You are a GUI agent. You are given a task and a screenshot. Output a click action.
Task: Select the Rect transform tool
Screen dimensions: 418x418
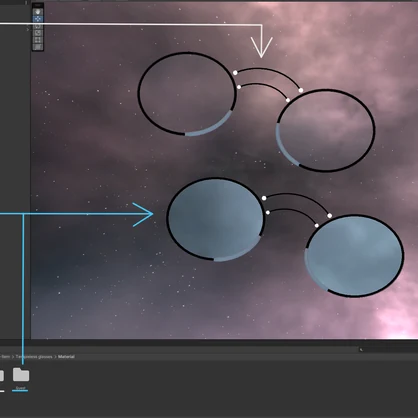[x=38, y=40]
